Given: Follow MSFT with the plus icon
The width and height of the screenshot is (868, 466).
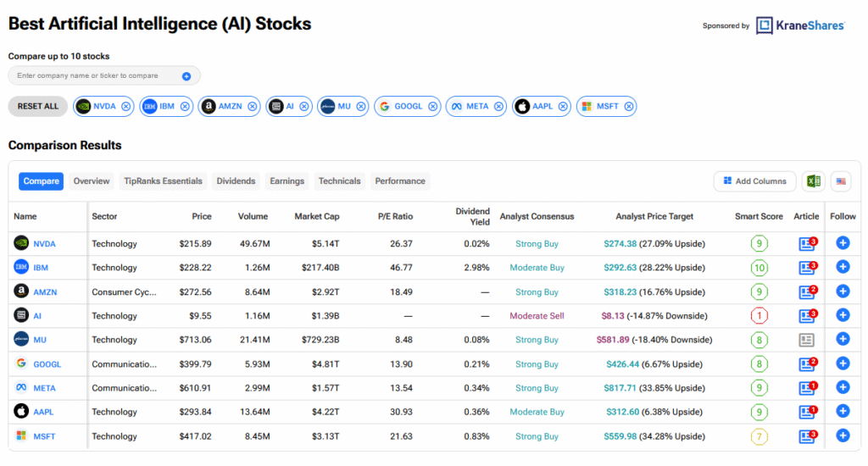Looking at the screenshot, I should coord(843,436).
